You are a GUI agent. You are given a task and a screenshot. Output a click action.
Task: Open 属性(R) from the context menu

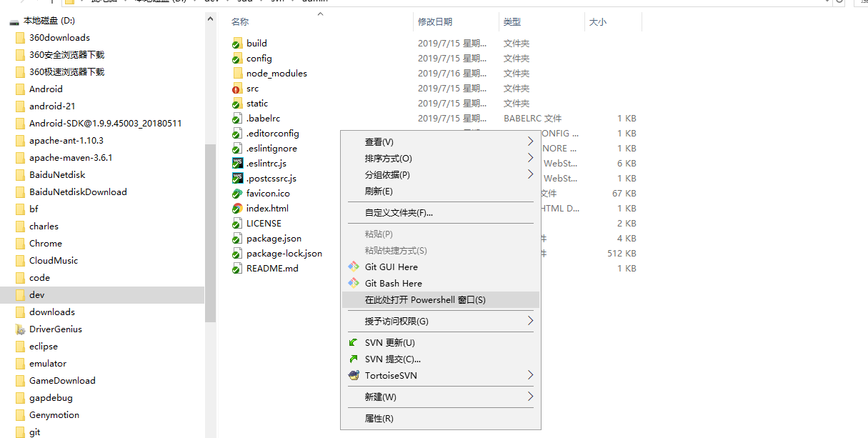tap(379, 419)
